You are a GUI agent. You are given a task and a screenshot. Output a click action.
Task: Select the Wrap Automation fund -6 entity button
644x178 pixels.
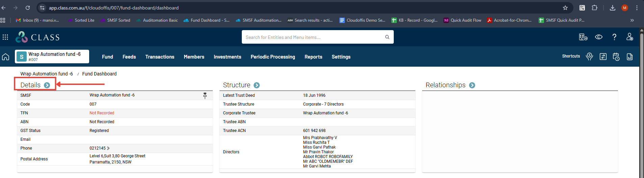[52, 57]
